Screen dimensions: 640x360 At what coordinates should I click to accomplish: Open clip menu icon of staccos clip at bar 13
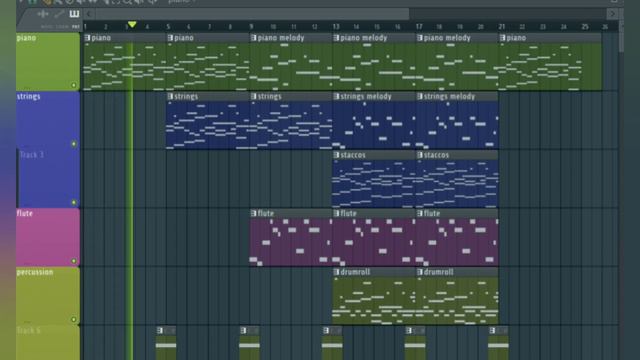(x=336, y=155)
